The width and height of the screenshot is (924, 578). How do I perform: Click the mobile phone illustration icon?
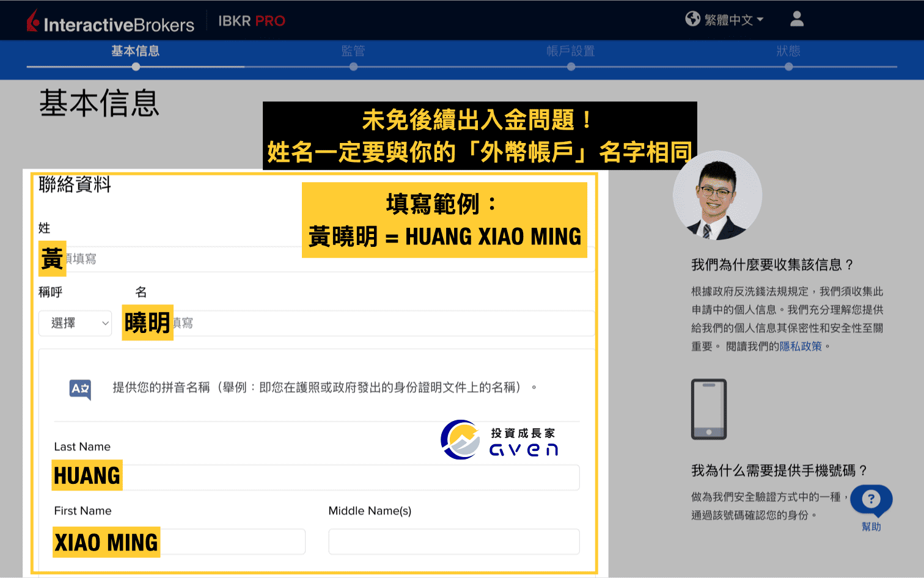[708, 409]
